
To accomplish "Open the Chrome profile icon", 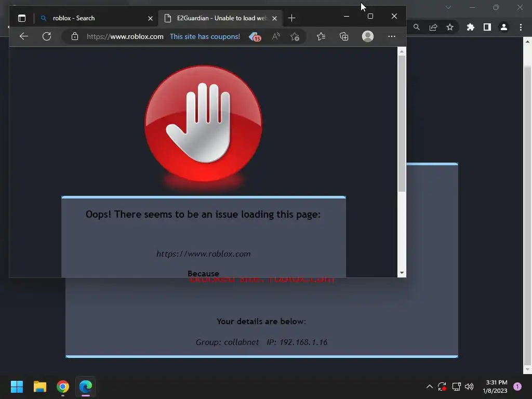I will point(504,27).
